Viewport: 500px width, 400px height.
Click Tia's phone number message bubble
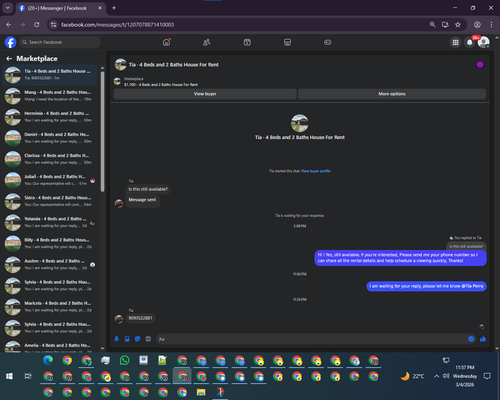point(140,318)
